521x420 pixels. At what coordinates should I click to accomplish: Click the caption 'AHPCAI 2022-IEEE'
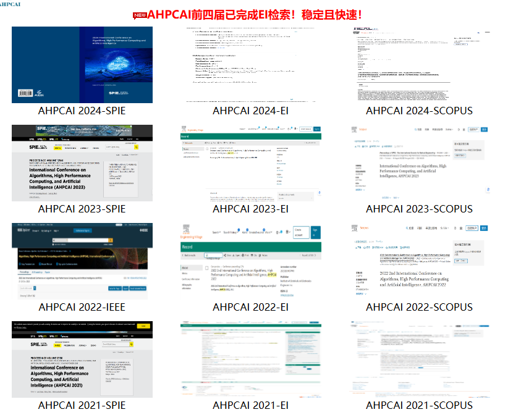point(82,307)
